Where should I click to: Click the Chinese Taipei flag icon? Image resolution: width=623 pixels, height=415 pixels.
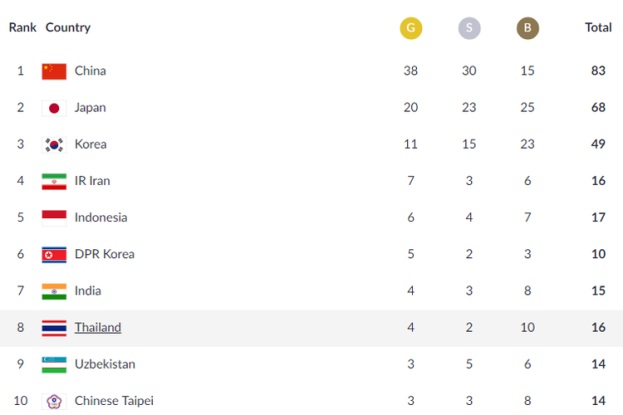click(54, 401)
